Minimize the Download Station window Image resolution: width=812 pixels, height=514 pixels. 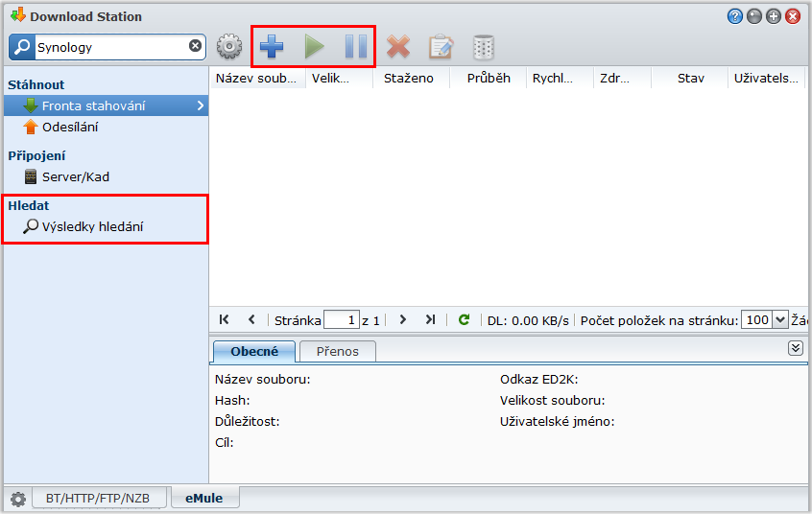point(754,16)
